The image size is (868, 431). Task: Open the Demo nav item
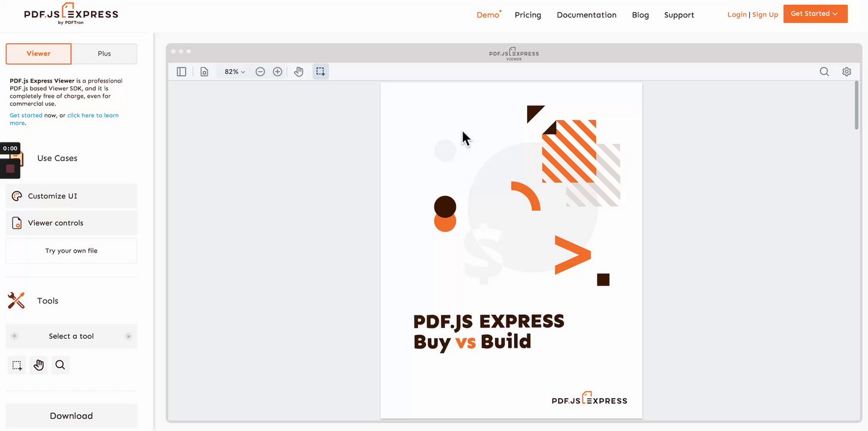coord(488,15)
